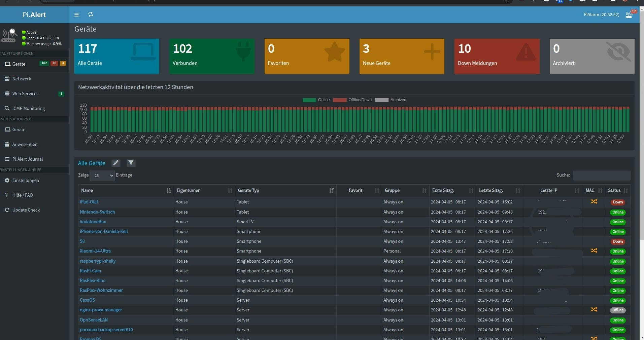Screen dimensions: 644x340
Task: Open the iPhone-von-Daniela-Keil device link
Action: 104,231
